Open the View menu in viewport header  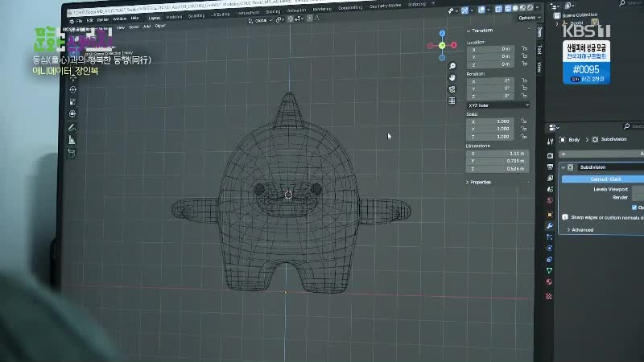coord(120,28)
